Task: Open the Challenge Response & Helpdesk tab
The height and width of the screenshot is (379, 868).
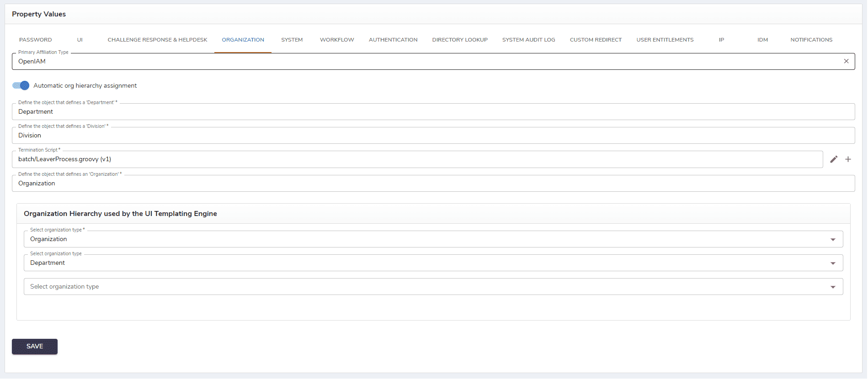Action: coord(157,40)
